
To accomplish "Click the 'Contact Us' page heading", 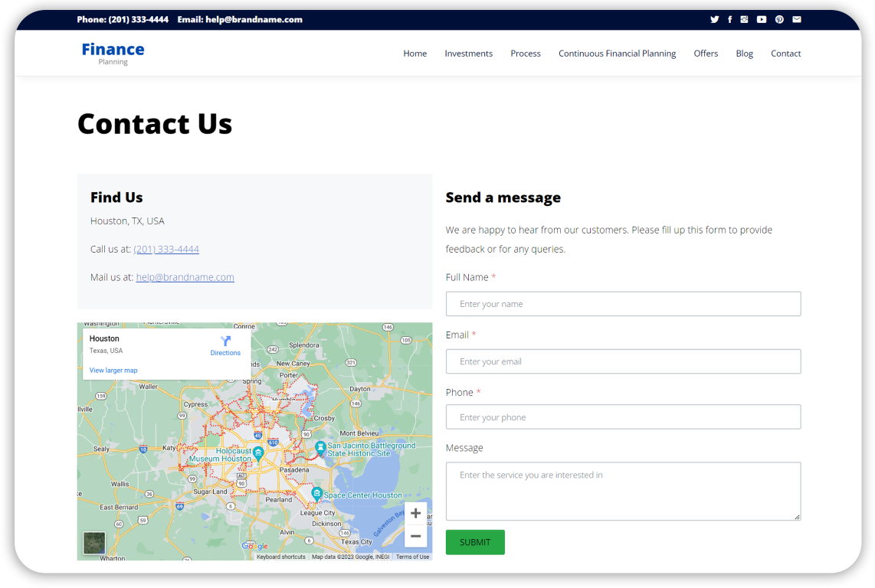I will tap(155, 124).
